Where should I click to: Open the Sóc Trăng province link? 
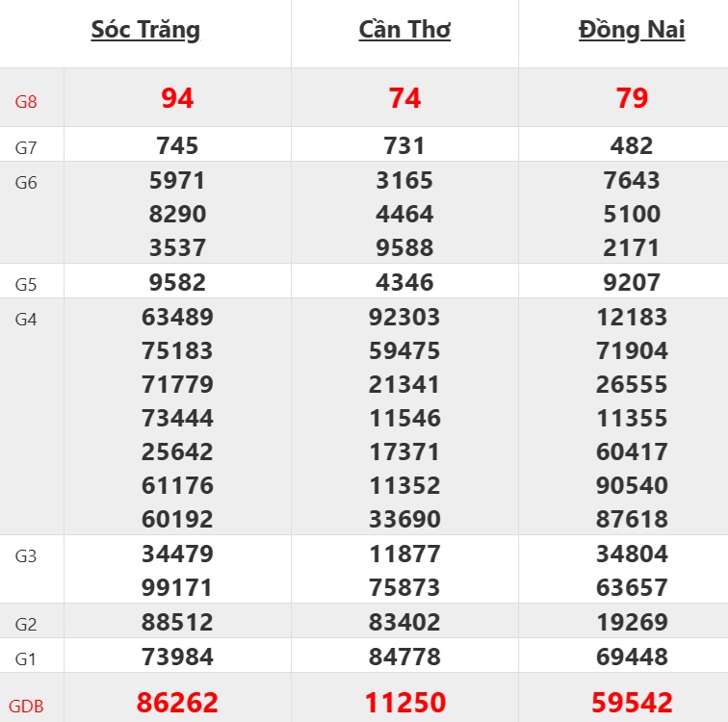(145, 30)
